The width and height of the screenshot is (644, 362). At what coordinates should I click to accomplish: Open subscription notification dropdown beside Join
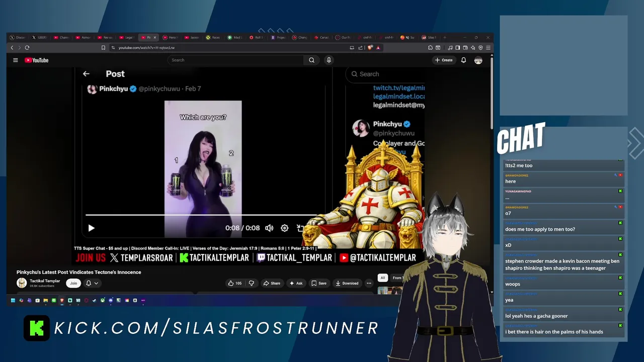click(92, 283)
